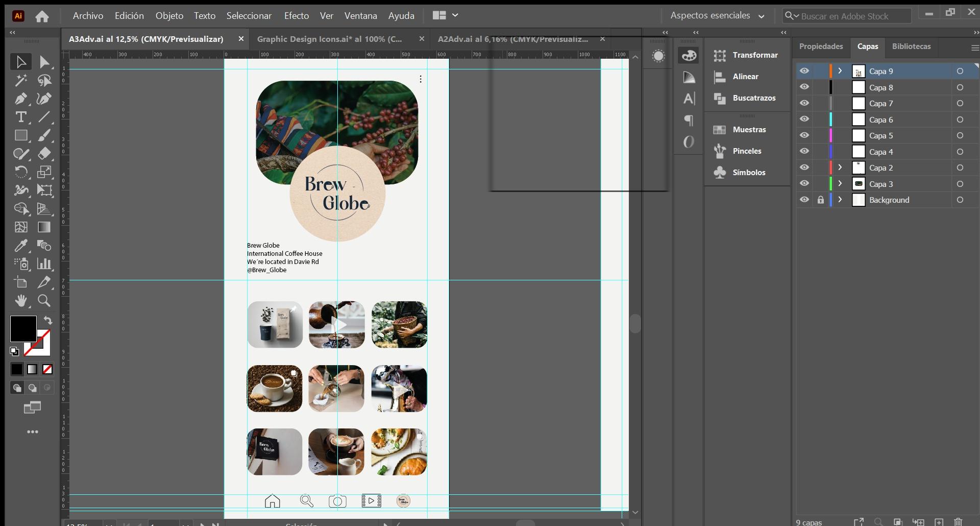The width and height of the screenshot is (980, 526).
Task: Select the Pen tool
Action: pyautogui.click(x=21, y=99)
